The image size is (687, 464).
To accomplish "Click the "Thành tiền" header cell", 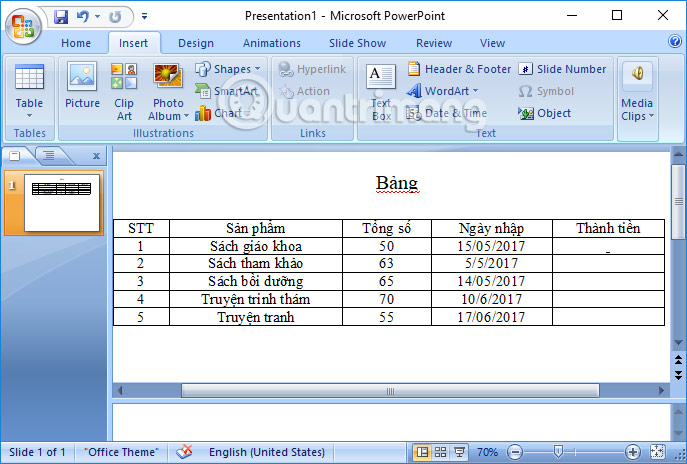I will click(608, 228).
